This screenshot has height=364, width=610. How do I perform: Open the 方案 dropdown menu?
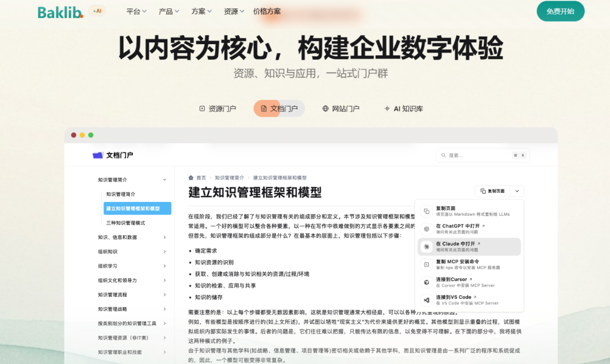(201, 12)
